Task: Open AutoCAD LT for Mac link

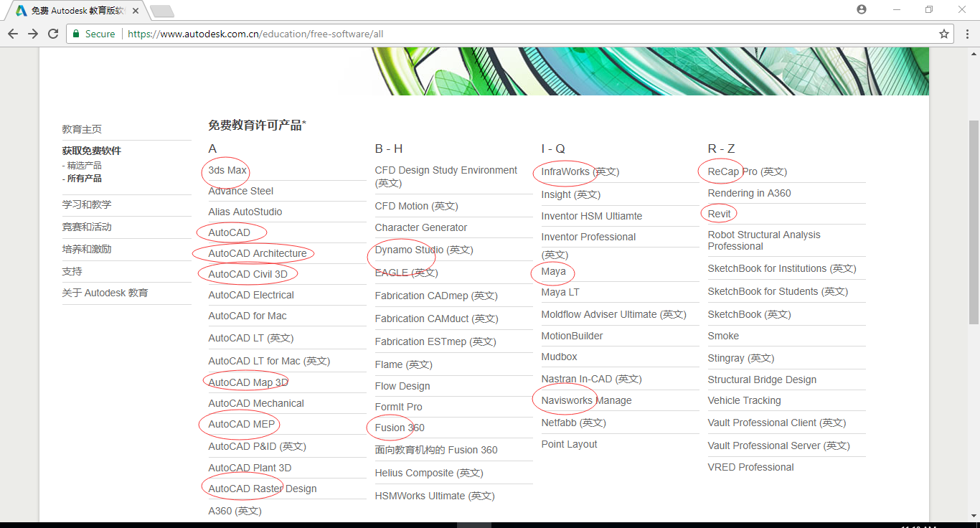Action: [270, 361]
